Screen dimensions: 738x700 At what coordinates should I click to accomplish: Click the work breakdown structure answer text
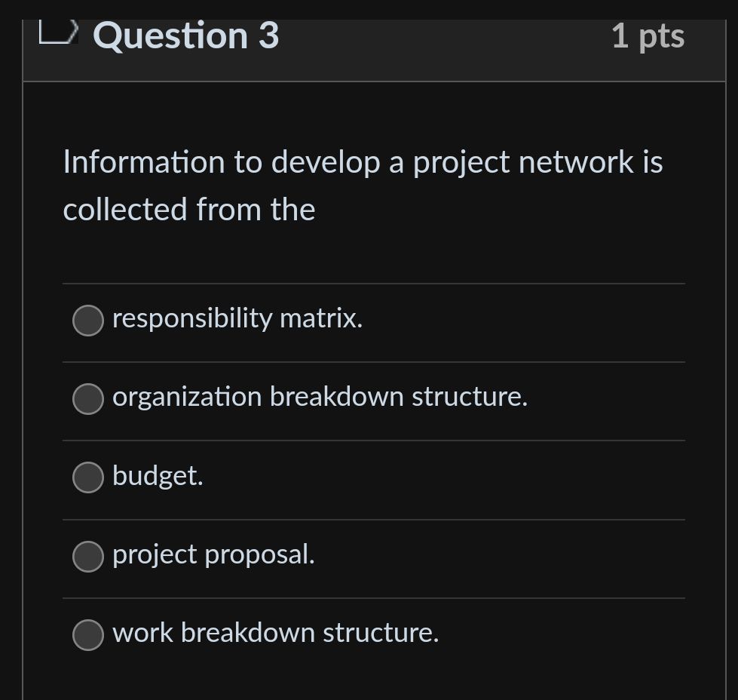click(275, 633)
